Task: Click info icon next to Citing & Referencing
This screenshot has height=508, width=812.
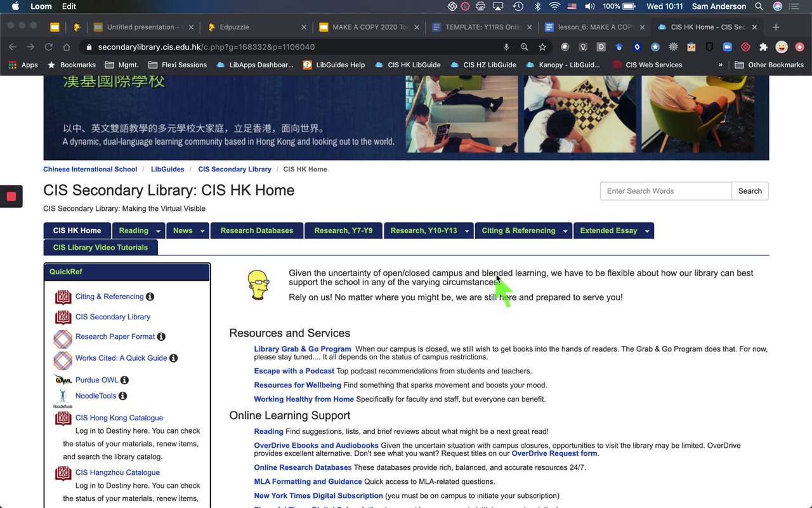Action: (x=150, y=297)
